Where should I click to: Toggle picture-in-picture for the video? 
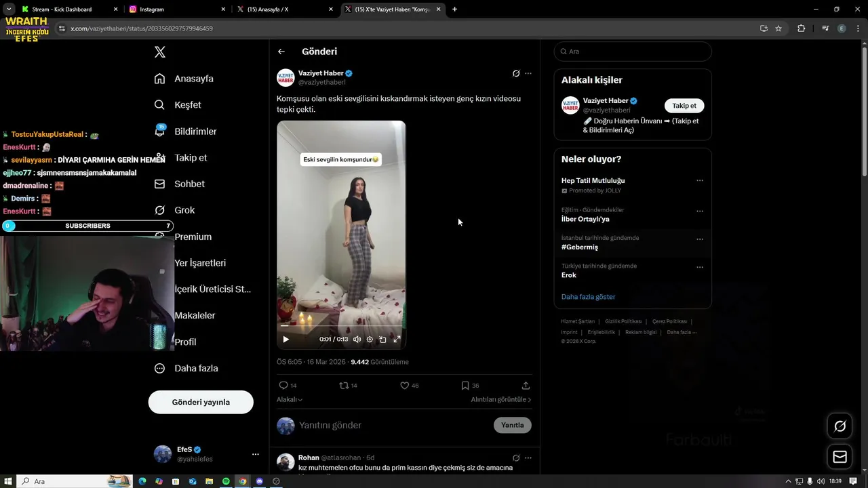click(x=382, y=339)
